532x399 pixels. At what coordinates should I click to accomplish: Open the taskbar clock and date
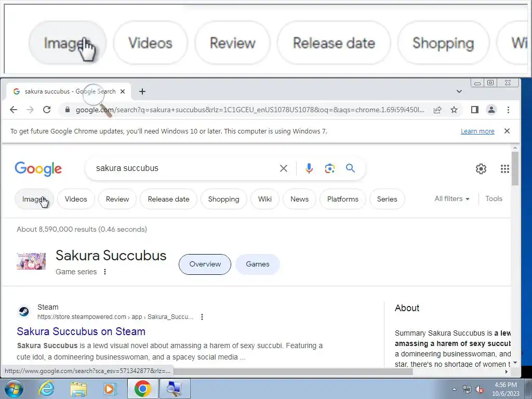[506, 389]
